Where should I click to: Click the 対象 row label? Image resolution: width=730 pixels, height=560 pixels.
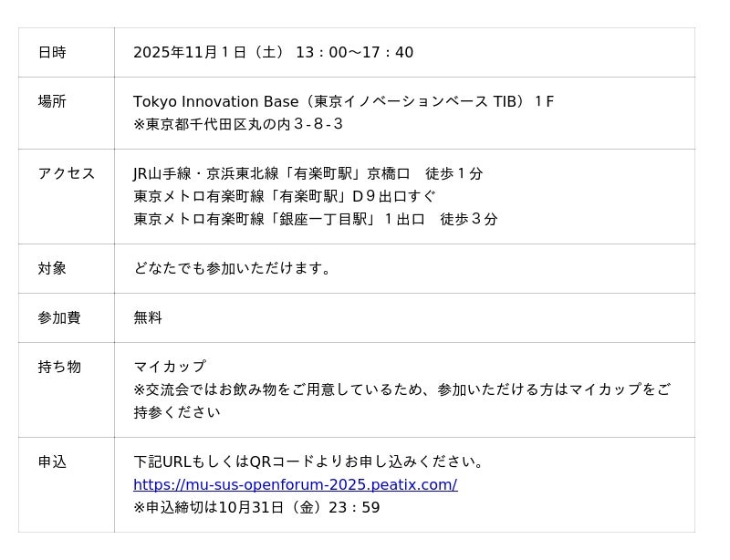[52, 268]
